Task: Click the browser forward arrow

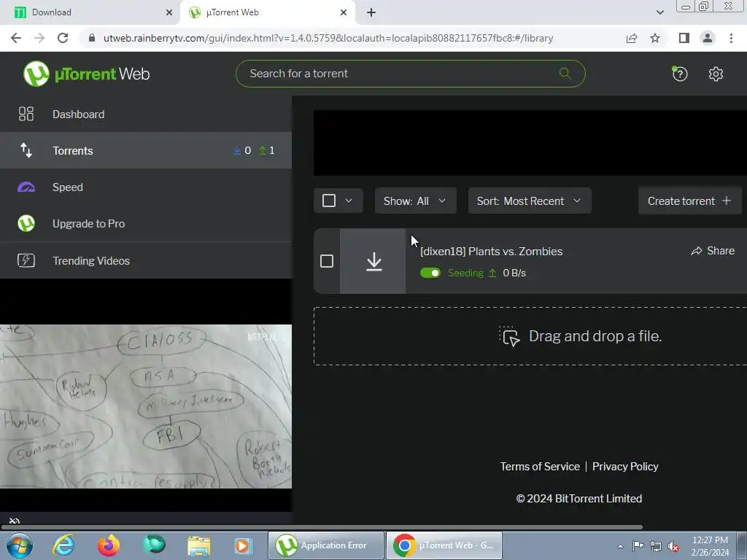Action: 39,38
